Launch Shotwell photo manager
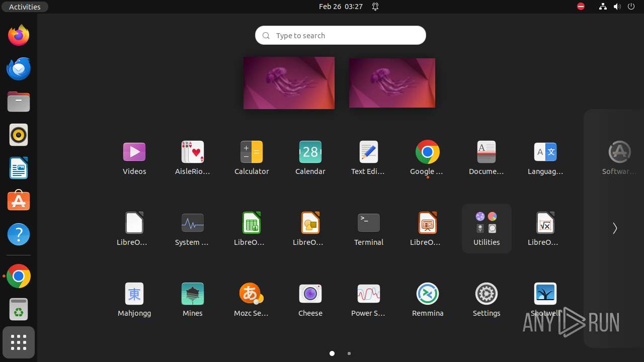 coord(545,300)
